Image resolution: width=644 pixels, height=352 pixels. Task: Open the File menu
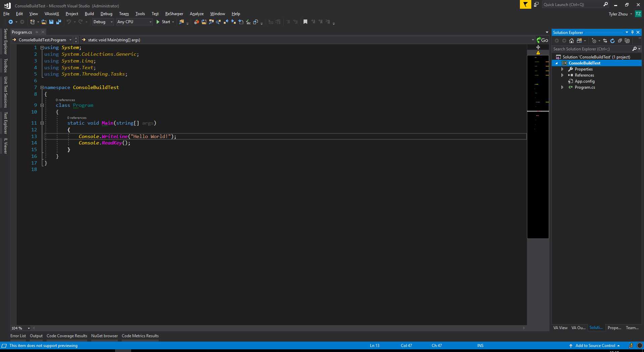[x=6, y=14]
